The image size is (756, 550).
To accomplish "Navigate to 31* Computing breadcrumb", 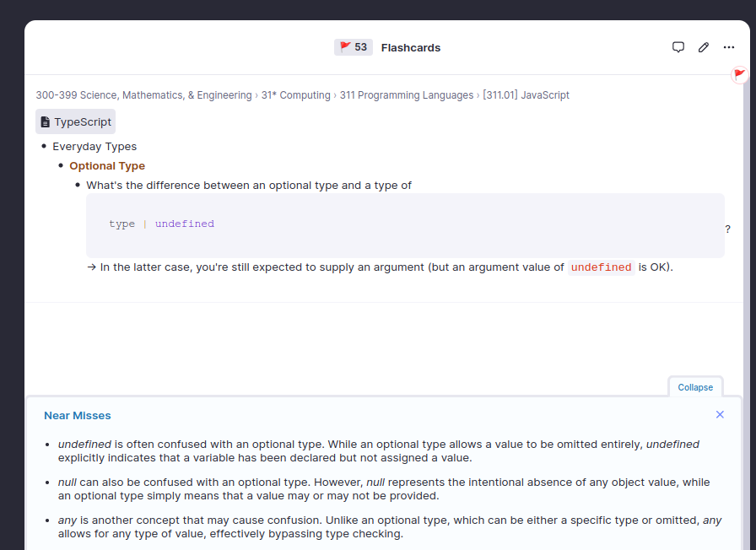I will (295, 95).
